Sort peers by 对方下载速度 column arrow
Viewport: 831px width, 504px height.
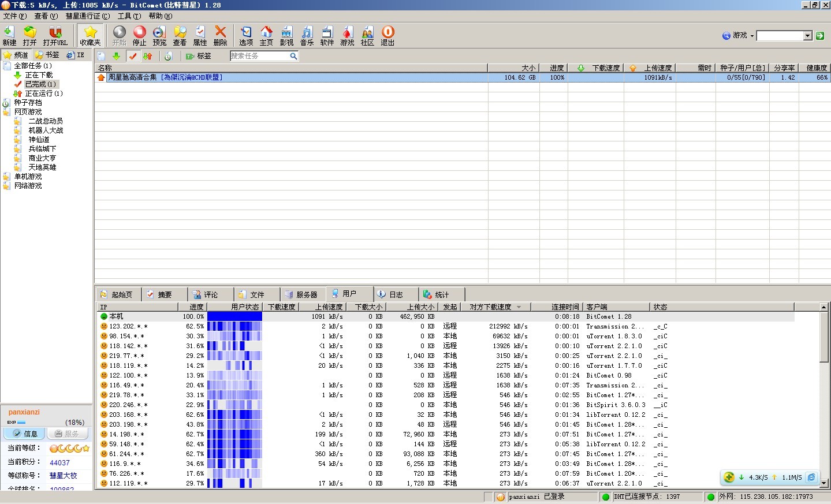tap(519, 307)
